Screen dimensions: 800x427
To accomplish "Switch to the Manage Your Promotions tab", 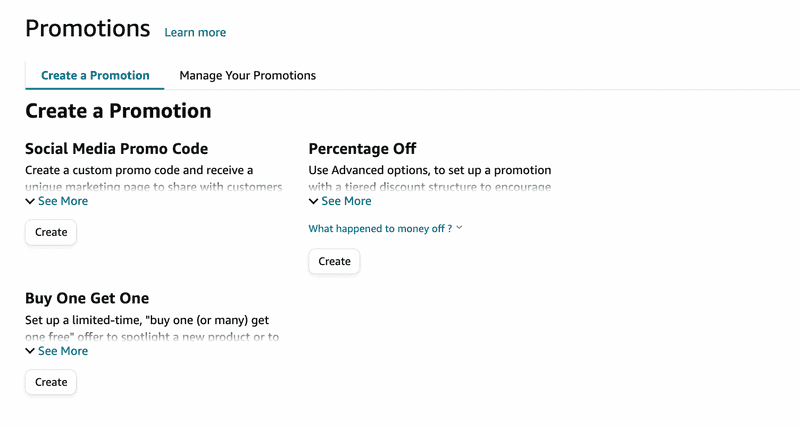I will point(247,75).
